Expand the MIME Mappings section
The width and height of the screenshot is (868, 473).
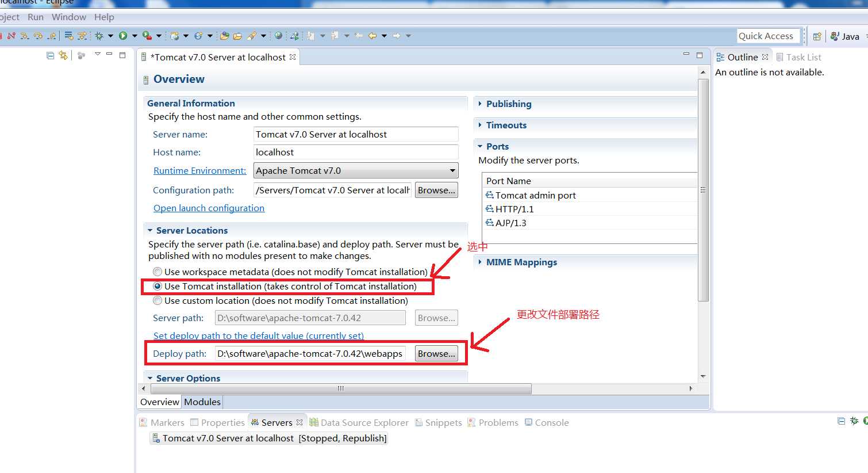pos(480,262)
